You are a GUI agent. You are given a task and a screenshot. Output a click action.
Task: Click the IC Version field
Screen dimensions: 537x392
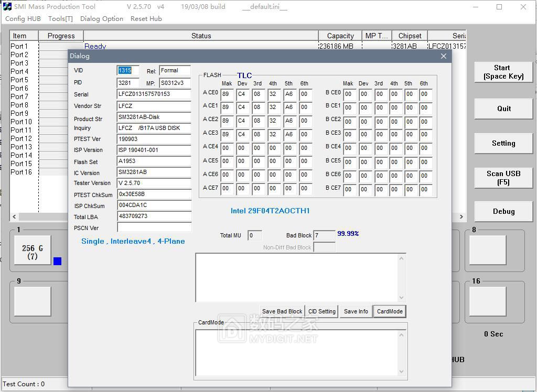pyautogui.click(x=154, y=172)
